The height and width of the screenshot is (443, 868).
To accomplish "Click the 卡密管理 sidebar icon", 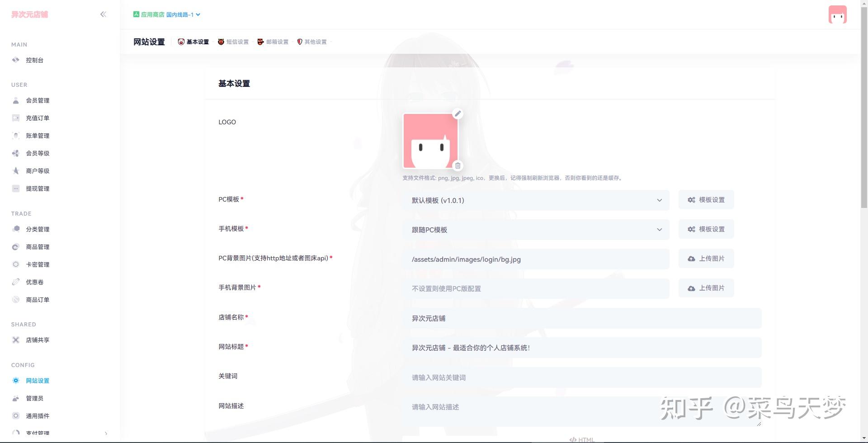I will click(x=16, y=264).
